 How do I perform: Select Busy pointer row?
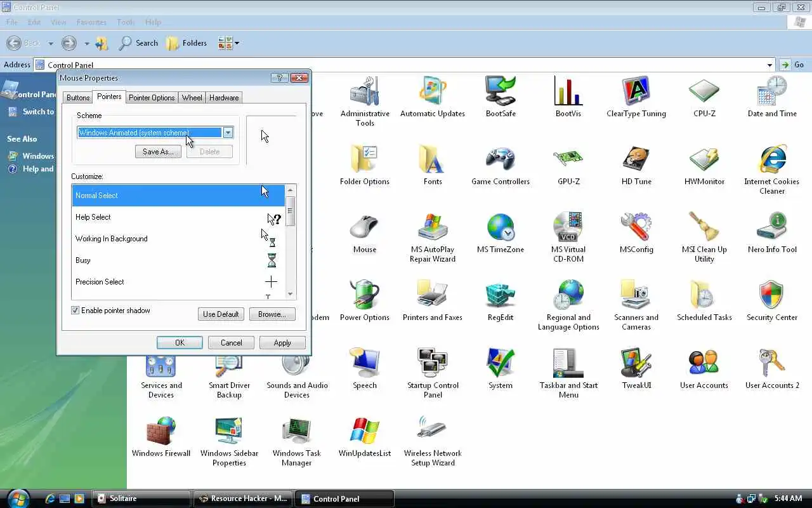click(179, 260)
